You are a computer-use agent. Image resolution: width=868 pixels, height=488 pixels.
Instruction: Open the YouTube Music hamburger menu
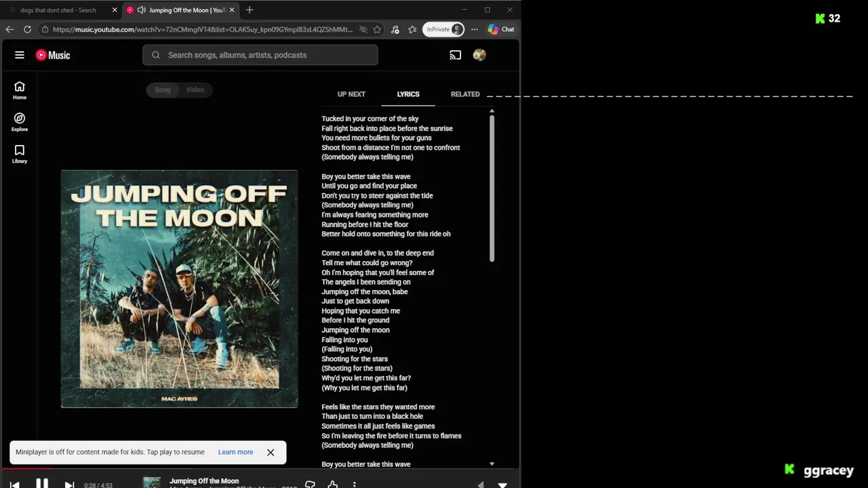[x=20, y=55]
